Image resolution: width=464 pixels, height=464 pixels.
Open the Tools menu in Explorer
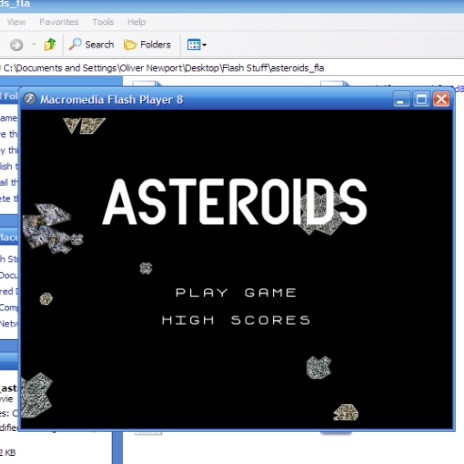(x=103, y=22)
